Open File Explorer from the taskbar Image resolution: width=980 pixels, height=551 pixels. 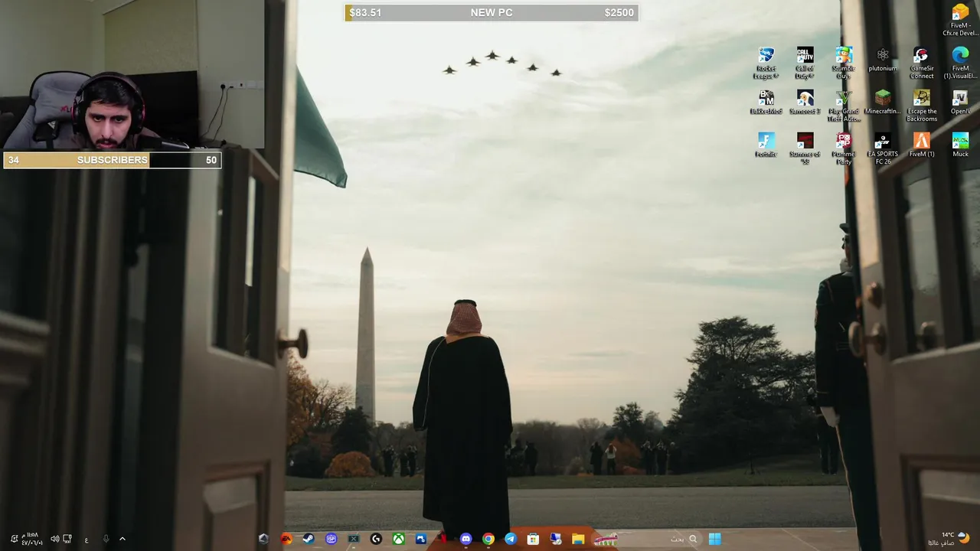point(578,539)
